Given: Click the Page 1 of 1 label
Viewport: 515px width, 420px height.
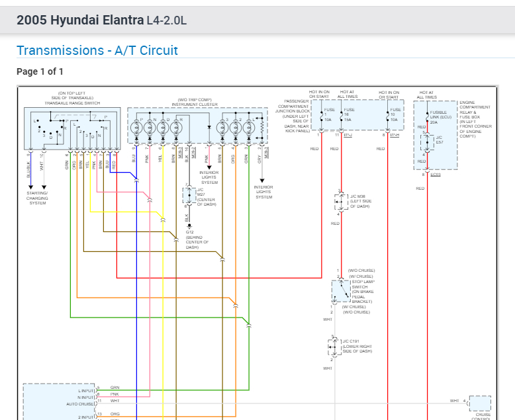Looking at the screenshot, I should 40,71.
